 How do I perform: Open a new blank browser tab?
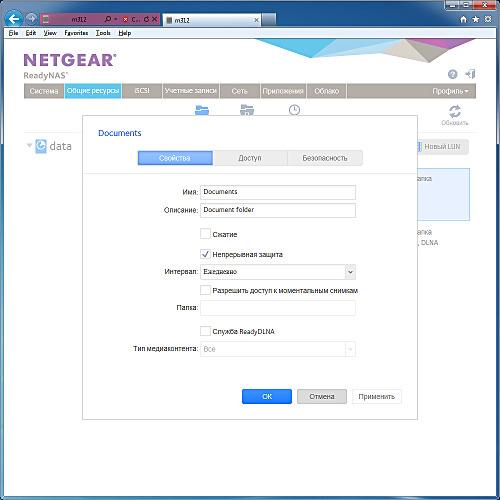click(x=269, y=20)
